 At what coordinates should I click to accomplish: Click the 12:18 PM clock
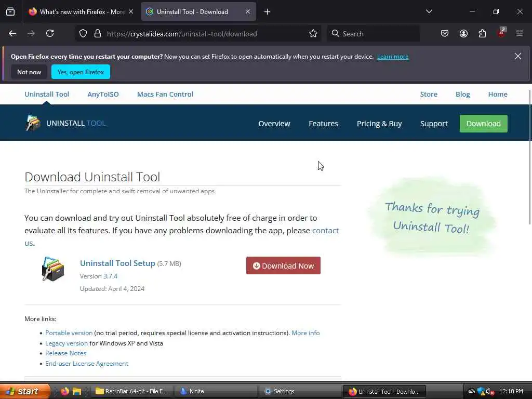pos(511,391)
